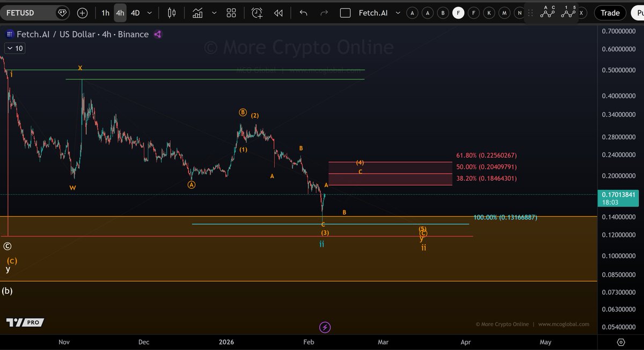644x350 pixels.
Task: Create an alert with the clock icon
Action: click(257, 13)
